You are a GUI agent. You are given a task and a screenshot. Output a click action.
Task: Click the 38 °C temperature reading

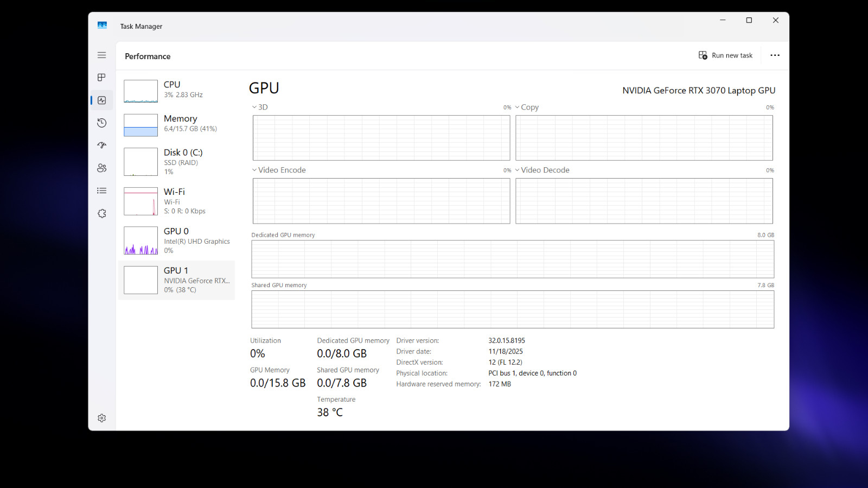[x=330, y=413]
